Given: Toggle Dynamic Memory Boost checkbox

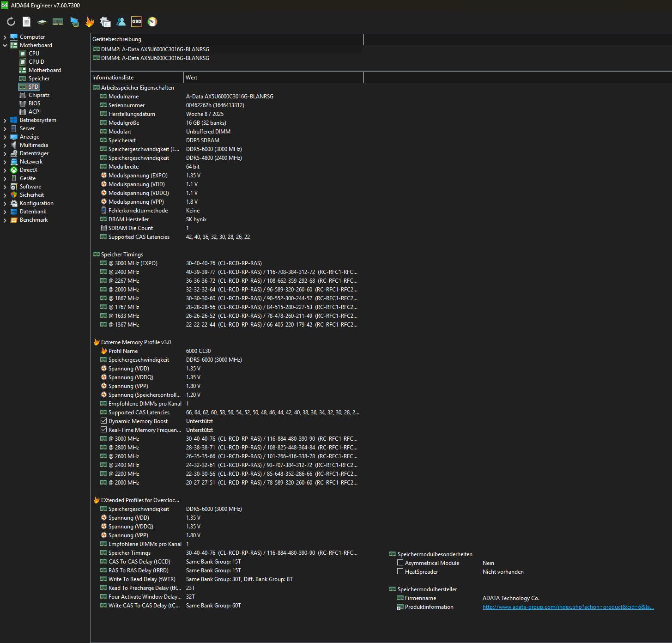Looking at the screenshot, I should (104, 421).
